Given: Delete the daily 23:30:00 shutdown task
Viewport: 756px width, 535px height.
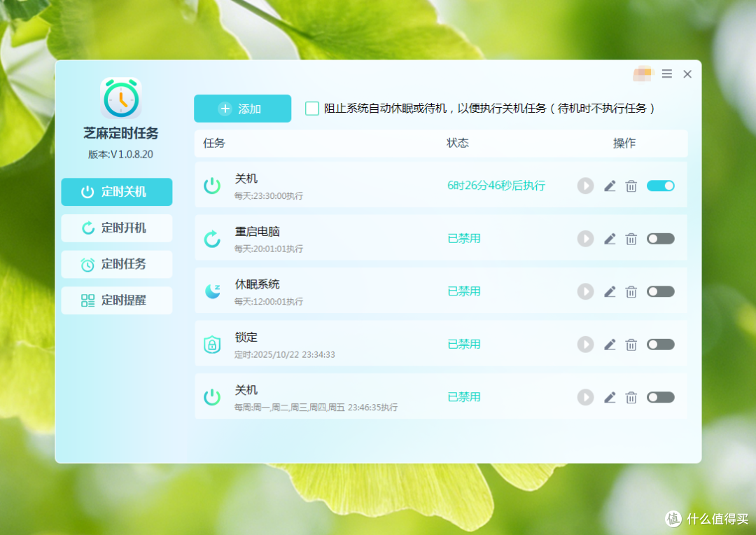Looking at the screenshot, I should pos(631,186).
